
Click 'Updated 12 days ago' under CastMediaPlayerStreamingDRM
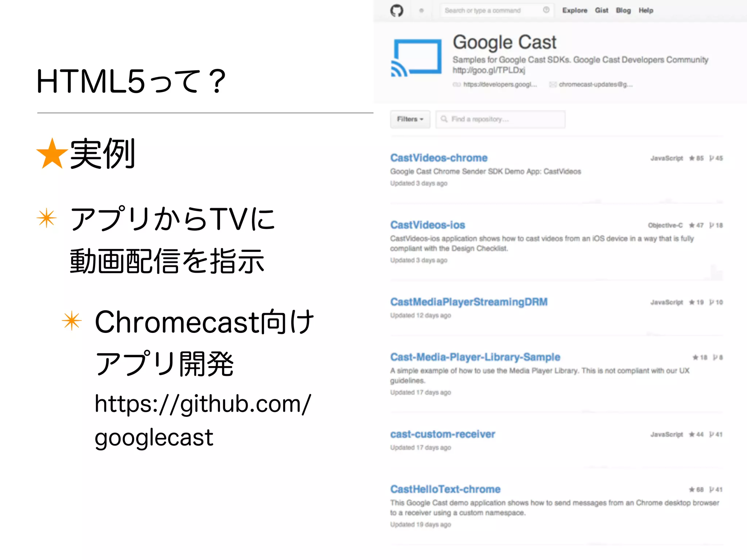tap(421, 315)
